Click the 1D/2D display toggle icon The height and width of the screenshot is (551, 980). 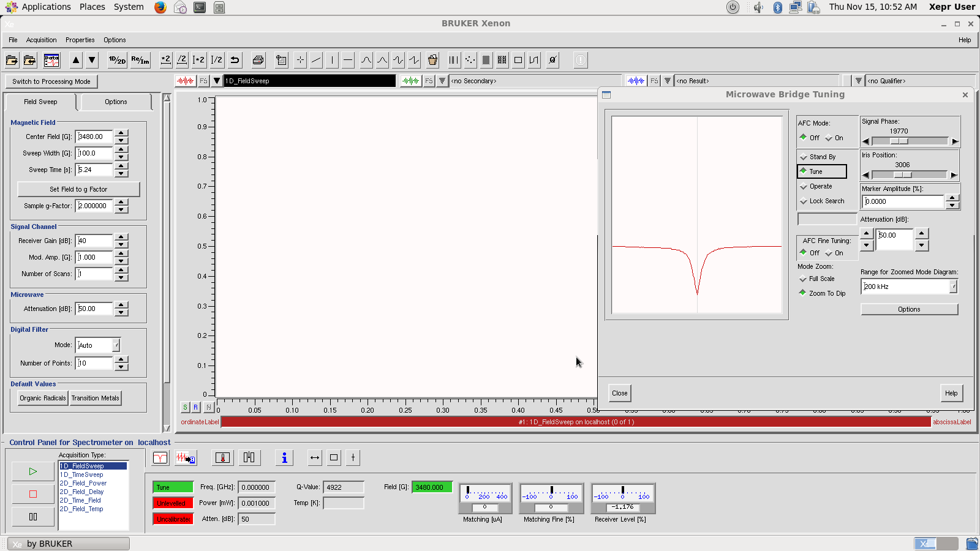coord(117,60)
